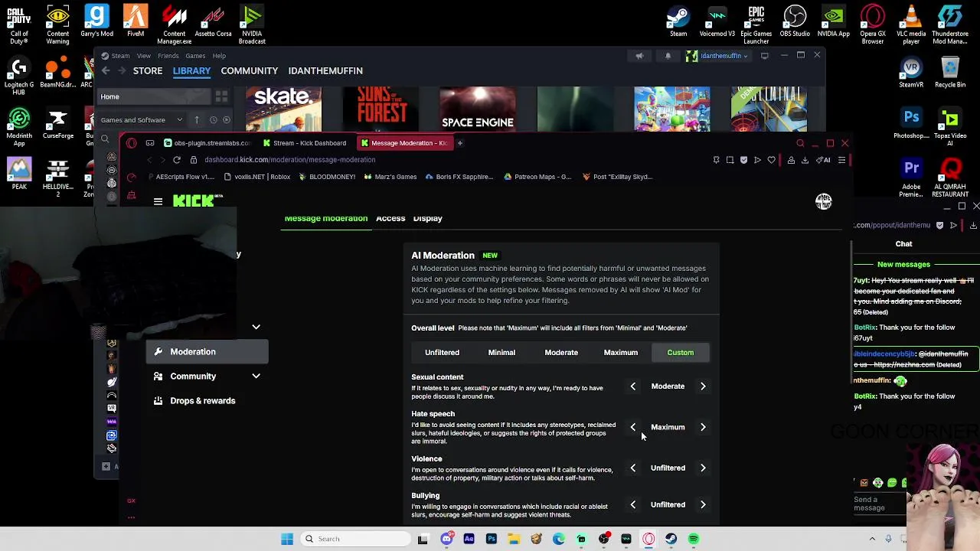Open Games and Software dropdown in Steam
This screenshot has width=980, height=551.
142,120
